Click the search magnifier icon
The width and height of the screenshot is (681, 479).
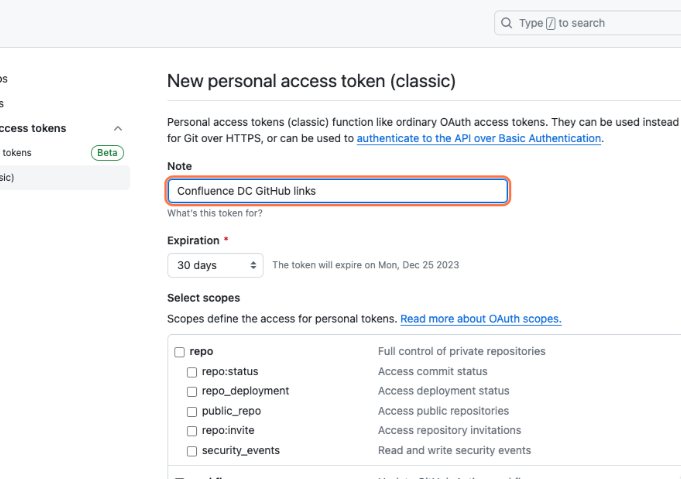coord(507,23)
